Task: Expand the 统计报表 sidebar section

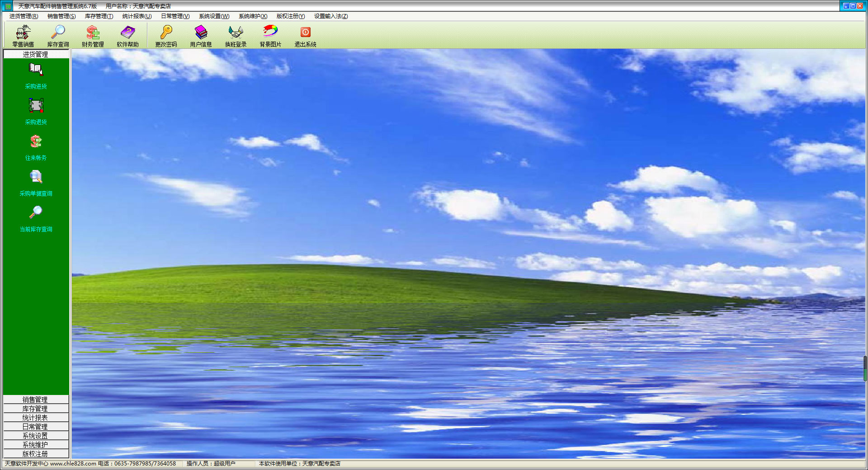Action: (36, 418)
